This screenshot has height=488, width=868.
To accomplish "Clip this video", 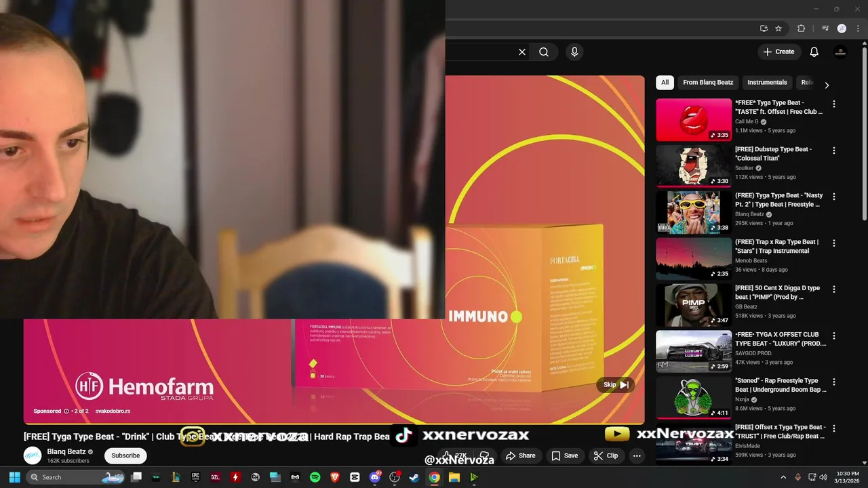I will [x=606, y=455].
